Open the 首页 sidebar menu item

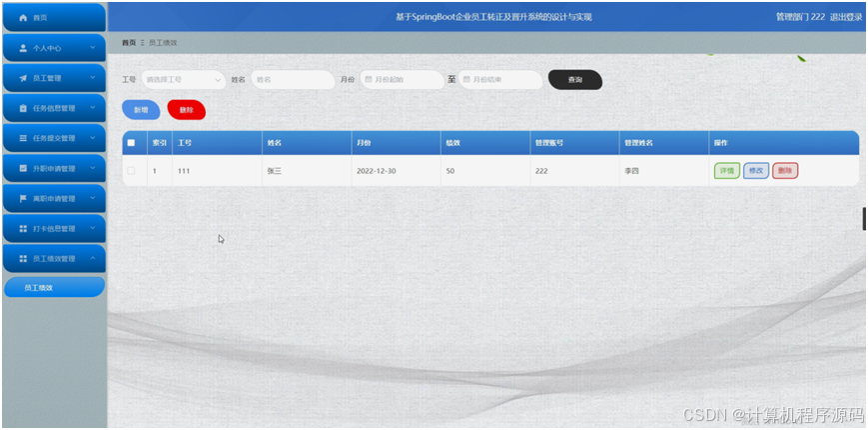[54, 18]
